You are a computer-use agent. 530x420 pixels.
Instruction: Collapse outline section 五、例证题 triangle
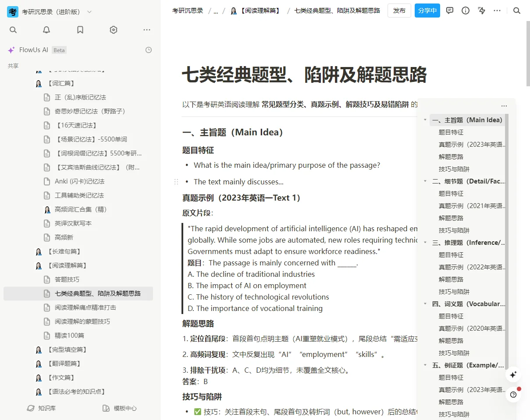(425, 365)
